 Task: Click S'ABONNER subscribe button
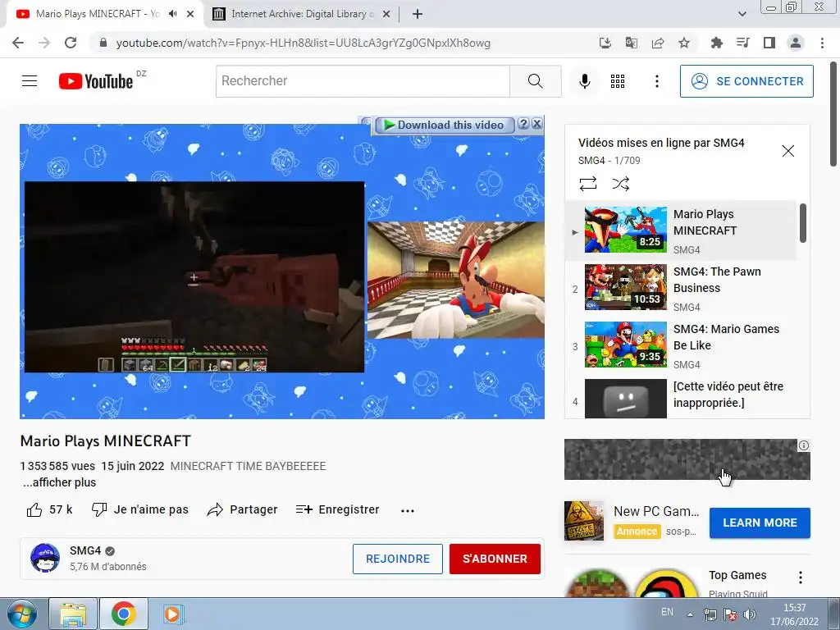[x=495, y=559]
